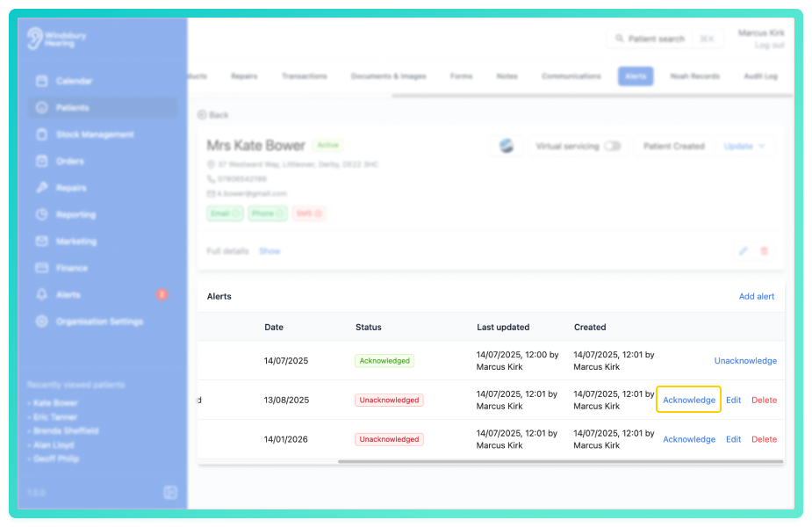Click the green Active status tag
812x527 pixels.
(x=327, y=145)
